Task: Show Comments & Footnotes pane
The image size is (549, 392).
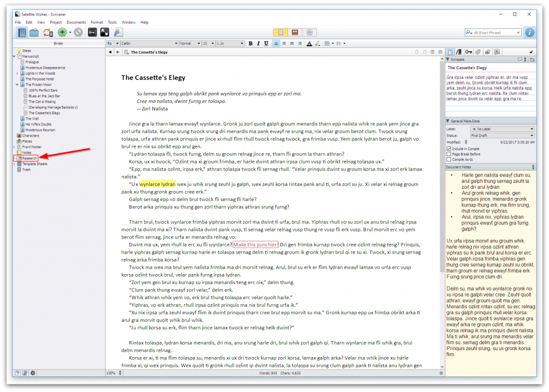Action: point(497,52)
